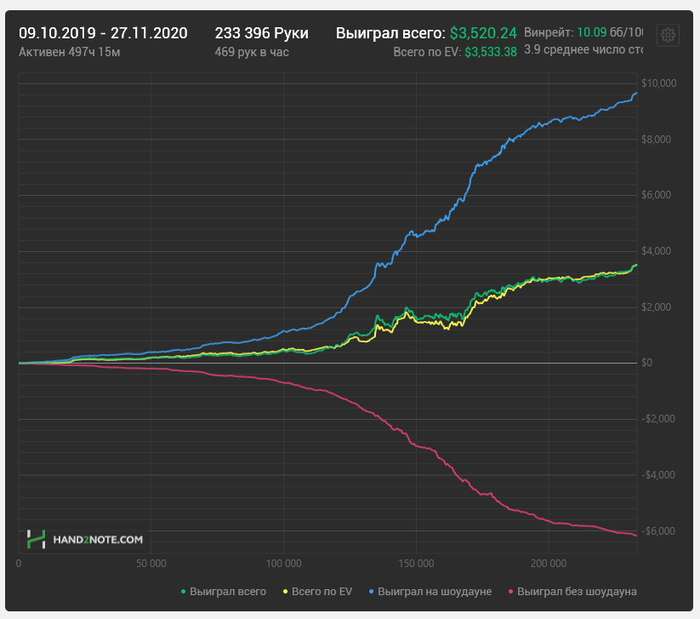This screenshot has width=700, height=619.
Task: Toggle the 'Выиграл на шоудауне' blue legend series
Action: pyautogui.click(x=430, y=591)
